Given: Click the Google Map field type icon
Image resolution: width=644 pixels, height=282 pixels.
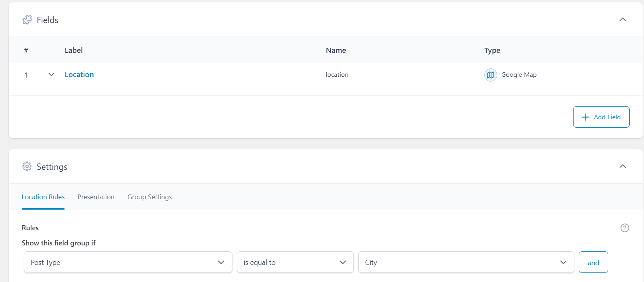Looking at the screenshot, I should click(x=490, y=75).
